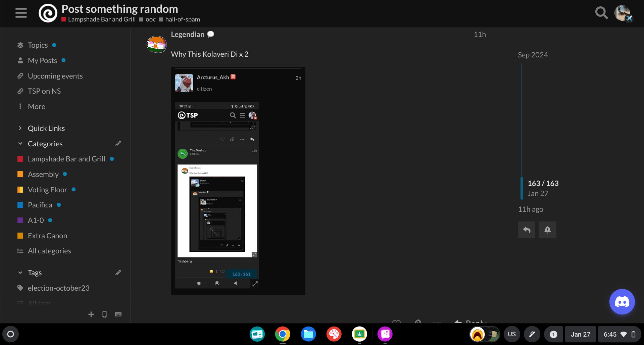Edit Tags with pencil icon
This screenshot has width=644, height=345.
pyautogui.click(x=118, y=273)
